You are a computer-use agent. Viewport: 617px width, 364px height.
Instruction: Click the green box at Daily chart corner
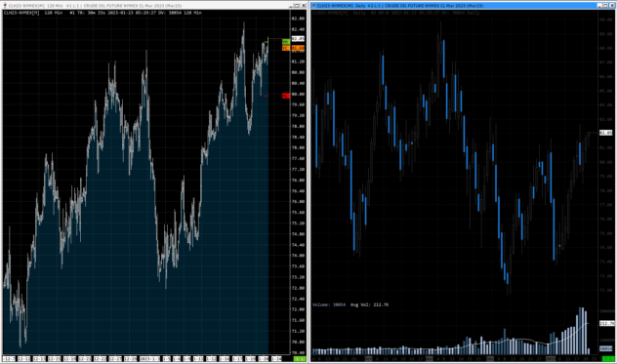pos(609,359)
